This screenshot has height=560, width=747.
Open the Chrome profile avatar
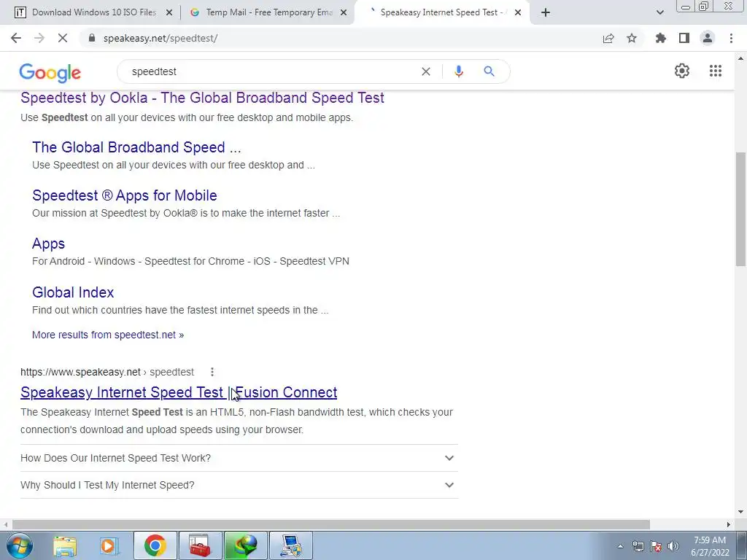coord(708,38)
